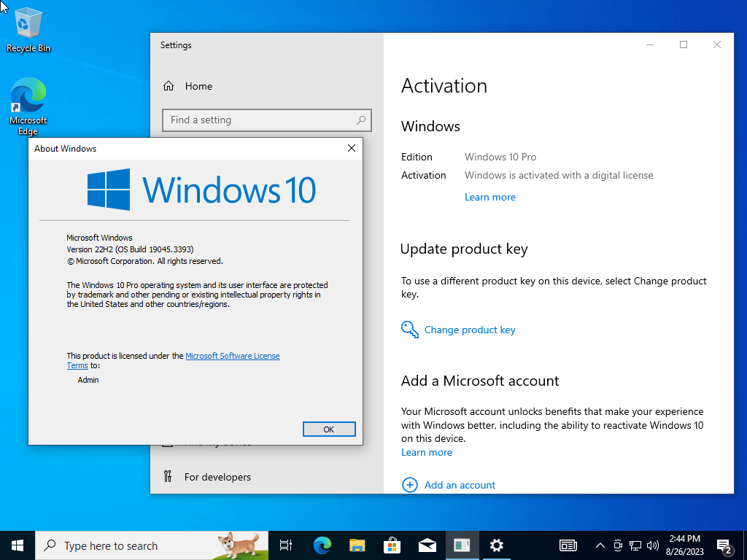Click the key icon beside Change product key
The height and width of the screenshot is (560, 747).
pyautogui.click(x=410, y=330)
